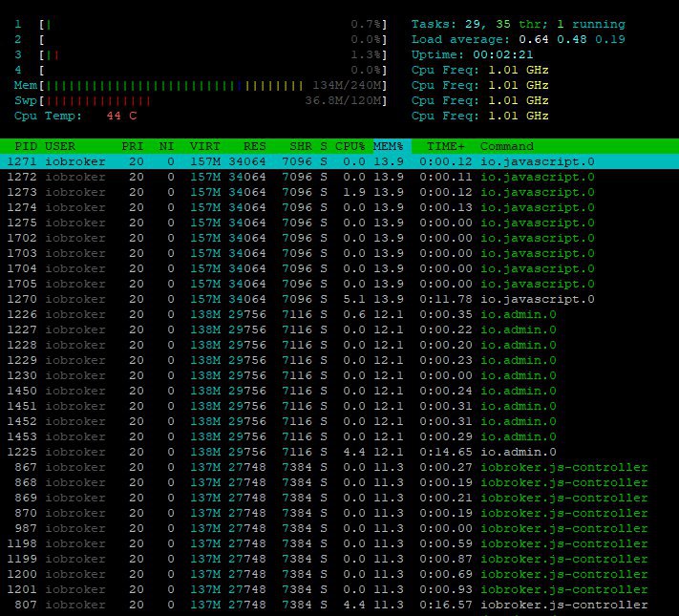Select process row with PID 868
Image resolution: width=679 pixels, height=616 pixels.
pos(340,482)
